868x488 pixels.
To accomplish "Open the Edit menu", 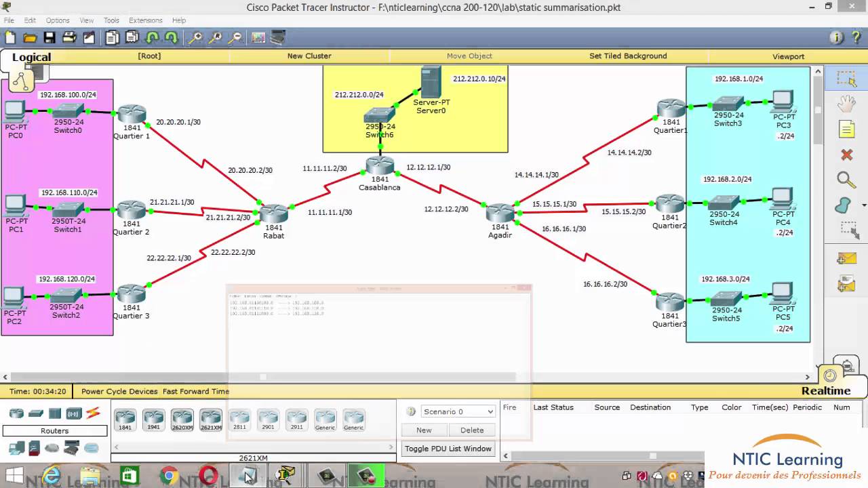I will tap(30, 20).
